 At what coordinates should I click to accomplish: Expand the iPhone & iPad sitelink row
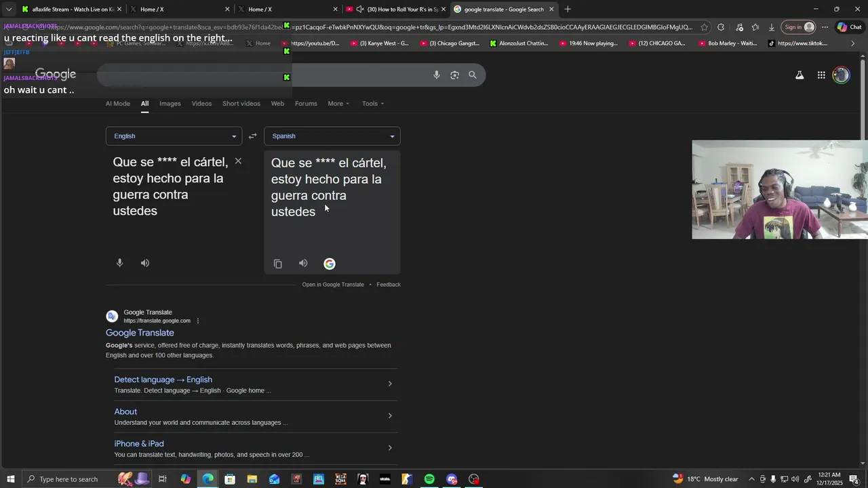(x=390, y=447)
